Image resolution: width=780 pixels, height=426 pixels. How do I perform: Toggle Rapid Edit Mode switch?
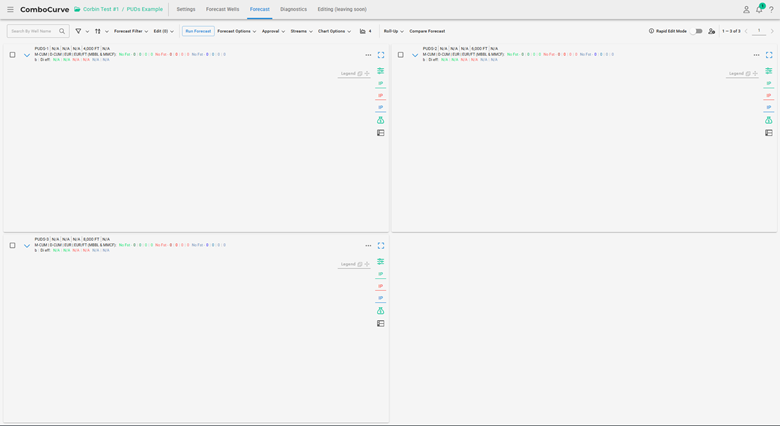tap(697, 31)
